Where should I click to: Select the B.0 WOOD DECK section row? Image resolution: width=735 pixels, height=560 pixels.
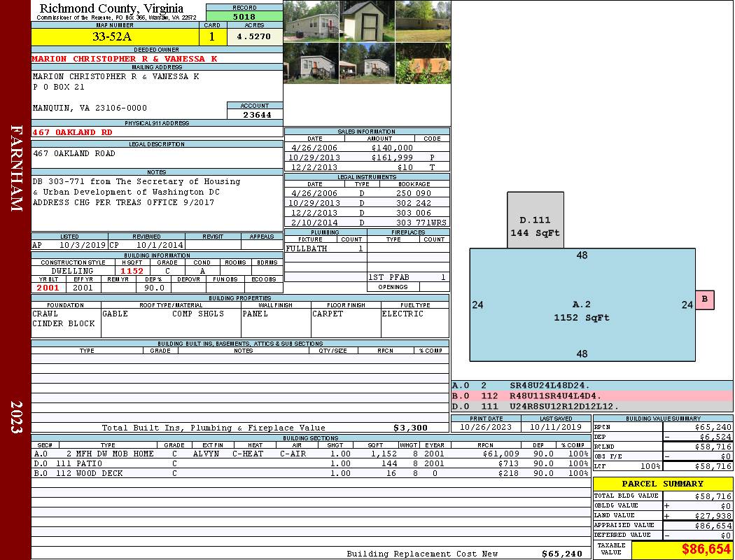(311, 473)
